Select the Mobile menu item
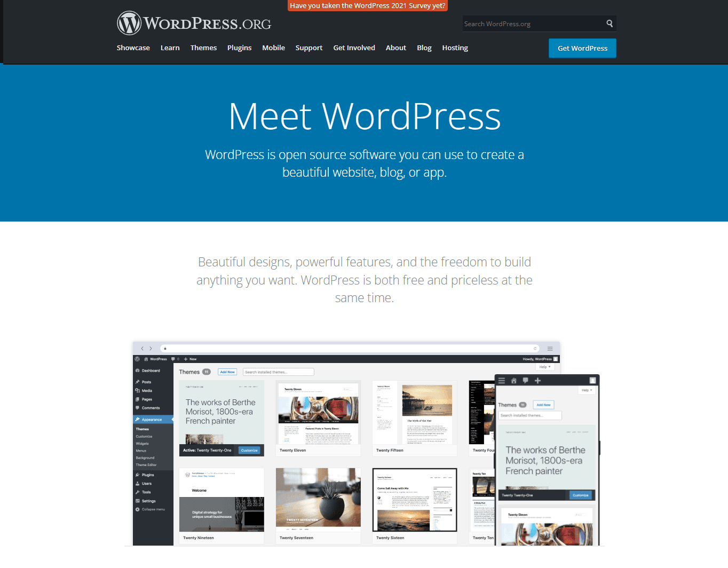Screen dimensions: 728x568 point(273,48)
